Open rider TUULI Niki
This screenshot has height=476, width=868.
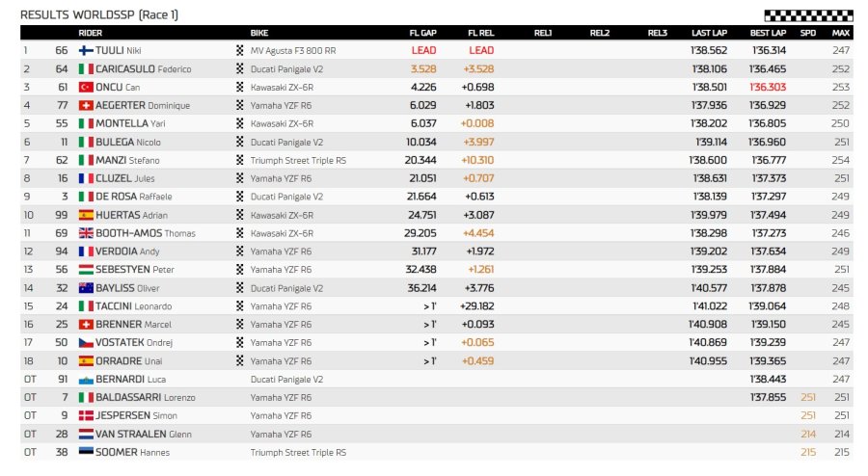click(x=118, y=50)
